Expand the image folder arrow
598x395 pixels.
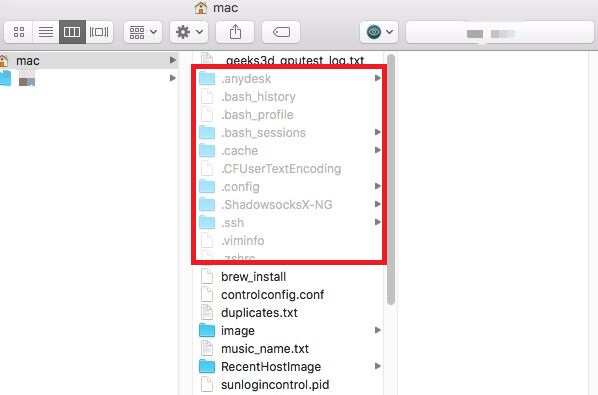(378, 330)
